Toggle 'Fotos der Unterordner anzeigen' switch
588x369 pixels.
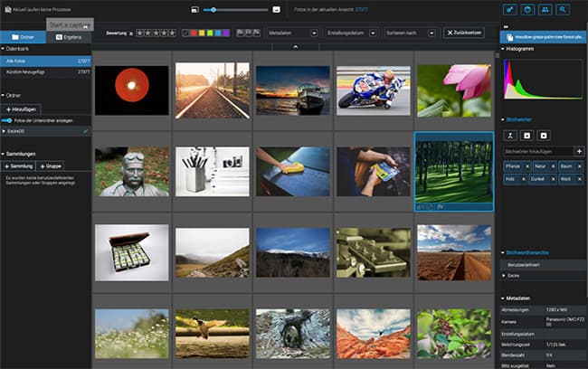tap(6, 120)
